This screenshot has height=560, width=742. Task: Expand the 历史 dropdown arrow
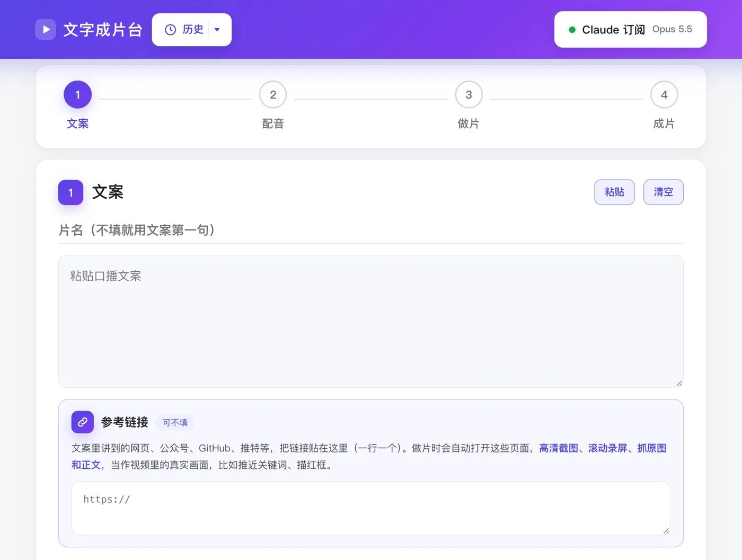pos(217,30)
